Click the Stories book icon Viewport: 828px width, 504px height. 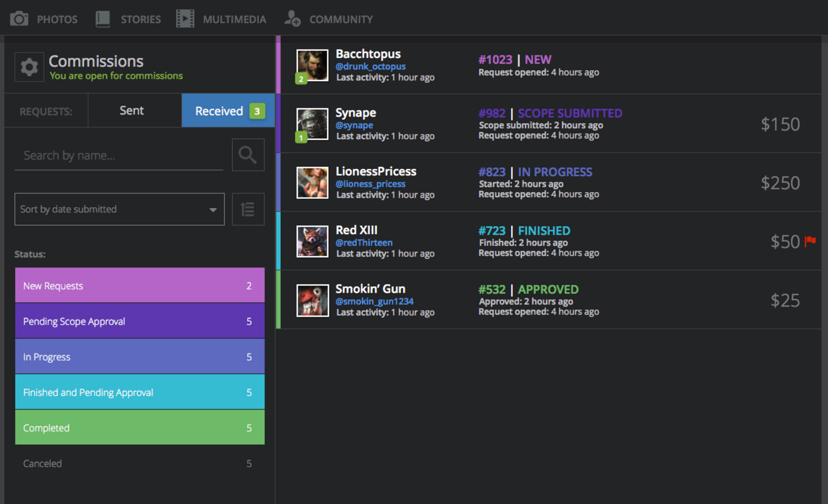[103, 19]
